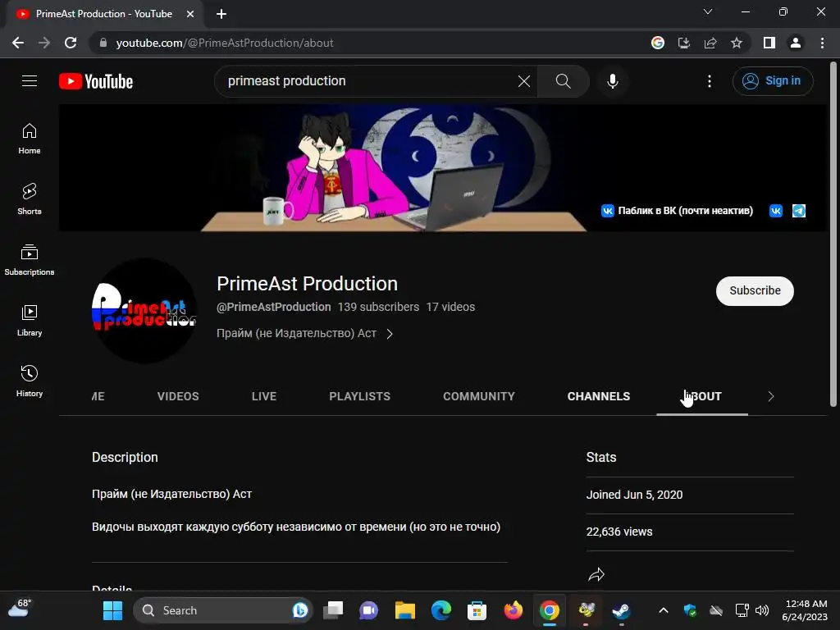The image size is (840, 630).
Task: Click '22,636 views' stat
Action: pos(619,532)
